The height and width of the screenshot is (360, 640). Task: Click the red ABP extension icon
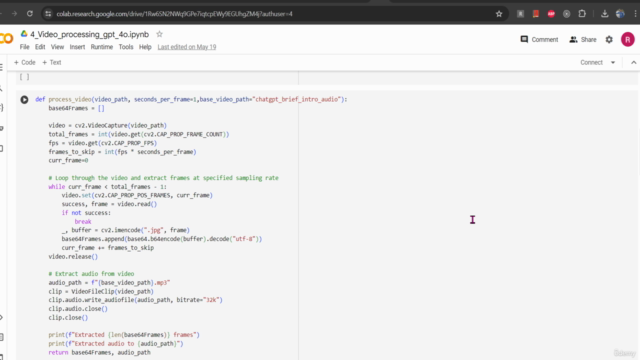[x=551, y=14]
